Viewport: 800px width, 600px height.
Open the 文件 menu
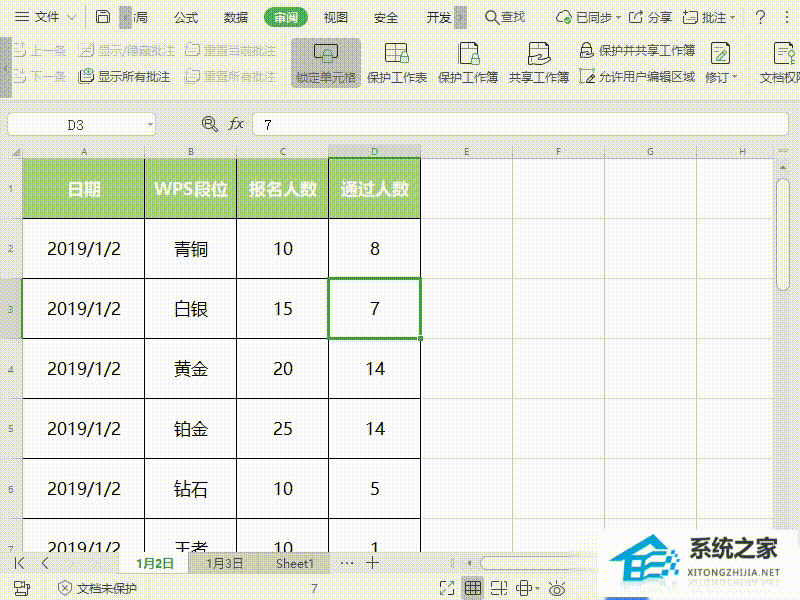[37, 17]
